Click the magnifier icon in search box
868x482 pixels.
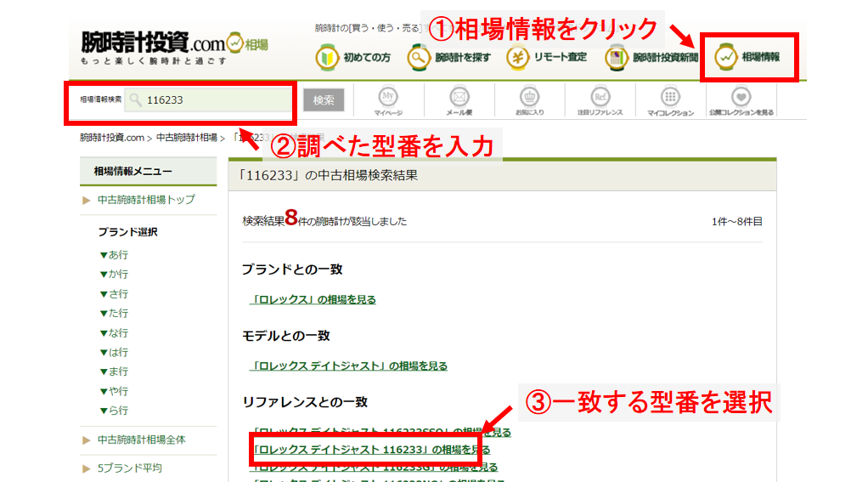coord(135,99)
